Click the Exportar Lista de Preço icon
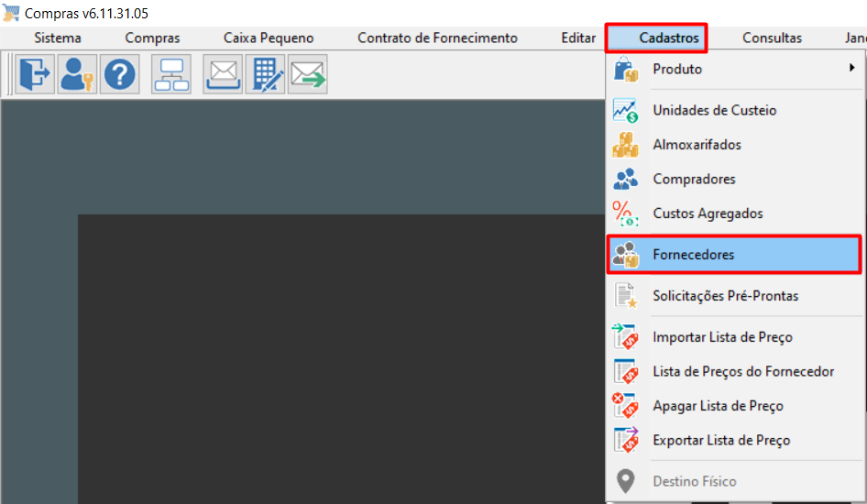 [625, 441]
